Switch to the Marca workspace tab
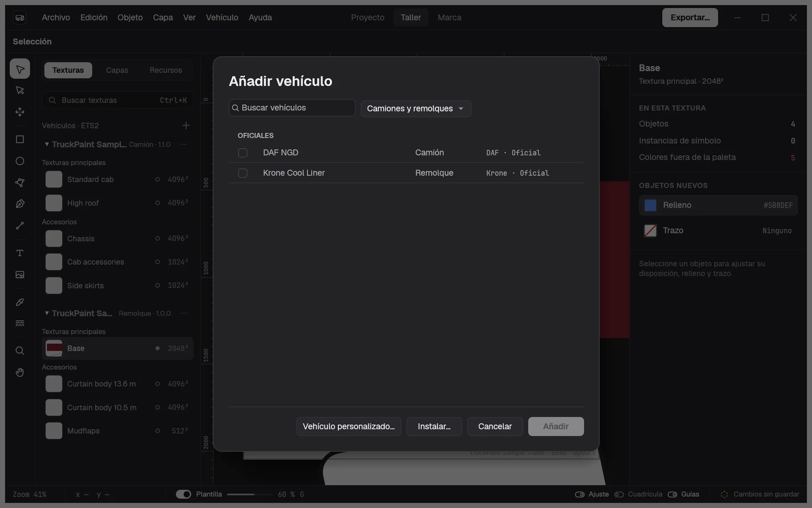 click(450, 17)
